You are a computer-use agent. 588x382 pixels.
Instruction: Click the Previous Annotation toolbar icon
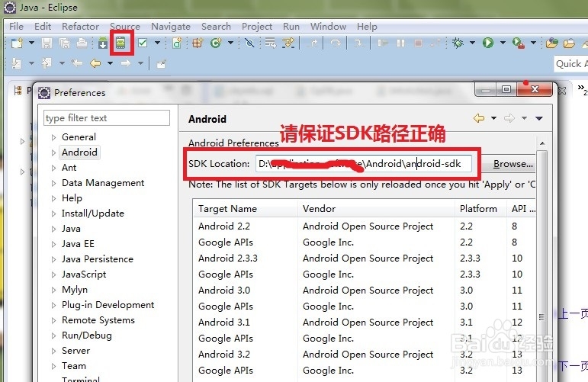coord(47,63)
